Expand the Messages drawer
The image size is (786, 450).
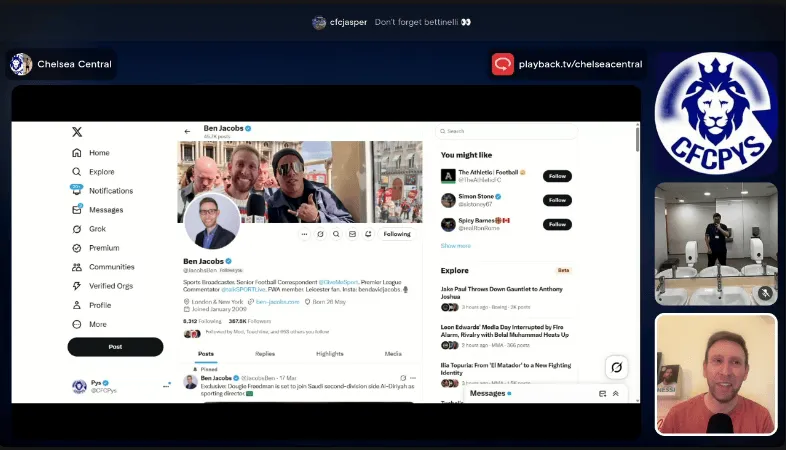[x=616, y=394]
